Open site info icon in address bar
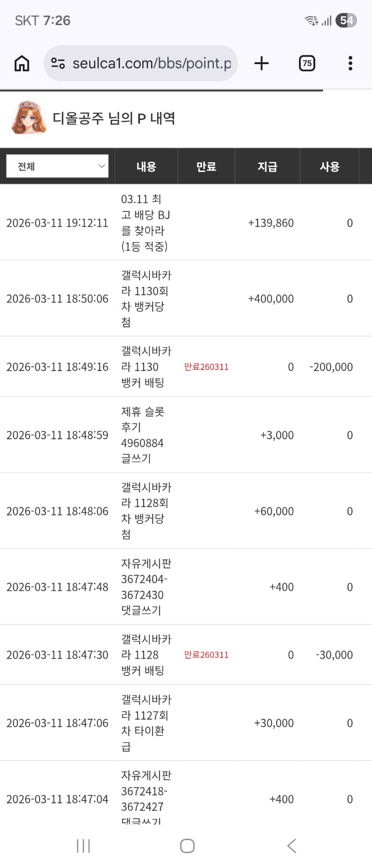The height and width of the screenshot is (868, 372). [58, 63]
